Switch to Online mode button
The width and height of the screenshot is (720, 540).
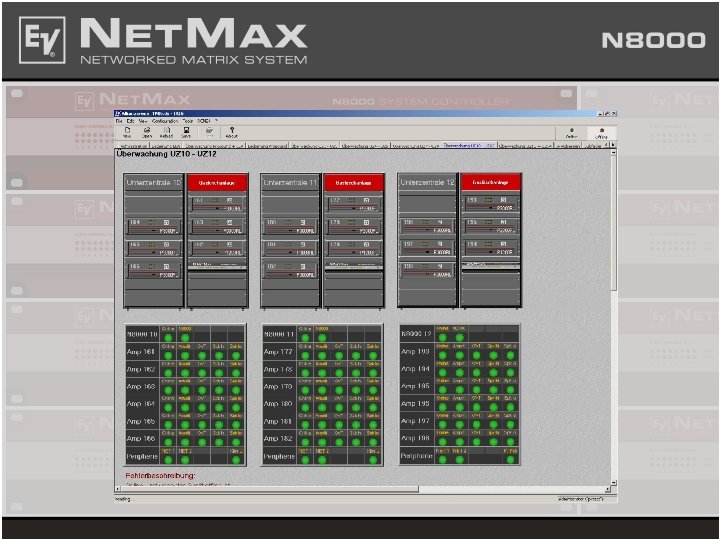tap(571, 133)
